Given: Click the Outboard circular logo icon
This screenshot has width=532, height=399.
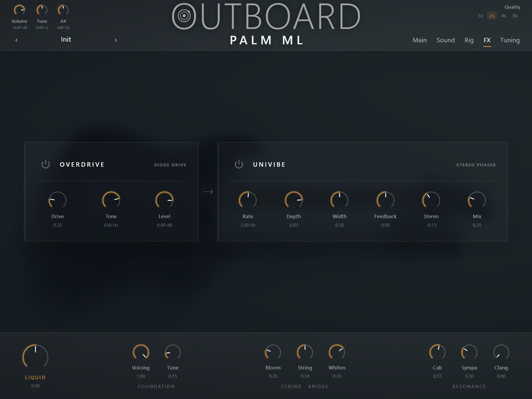Looking at the screenshot, I should pyautogui.click(x=184, y=16).
